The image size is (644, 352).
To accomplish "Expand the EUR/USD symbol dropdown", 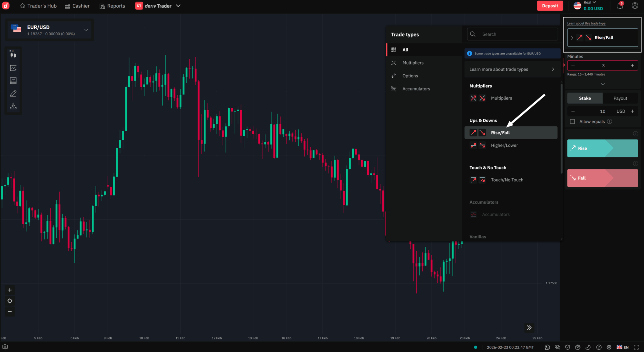I will [86, 30].
